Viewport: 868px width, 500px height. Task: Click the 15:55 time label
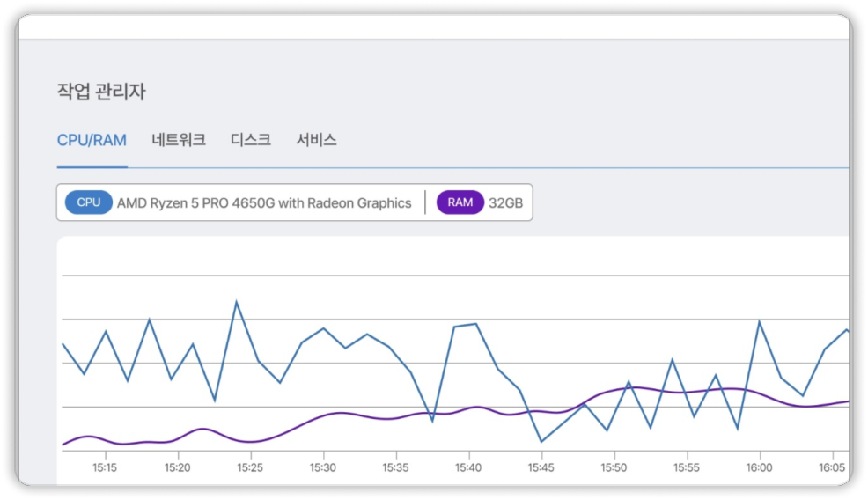tap(687, 467)
